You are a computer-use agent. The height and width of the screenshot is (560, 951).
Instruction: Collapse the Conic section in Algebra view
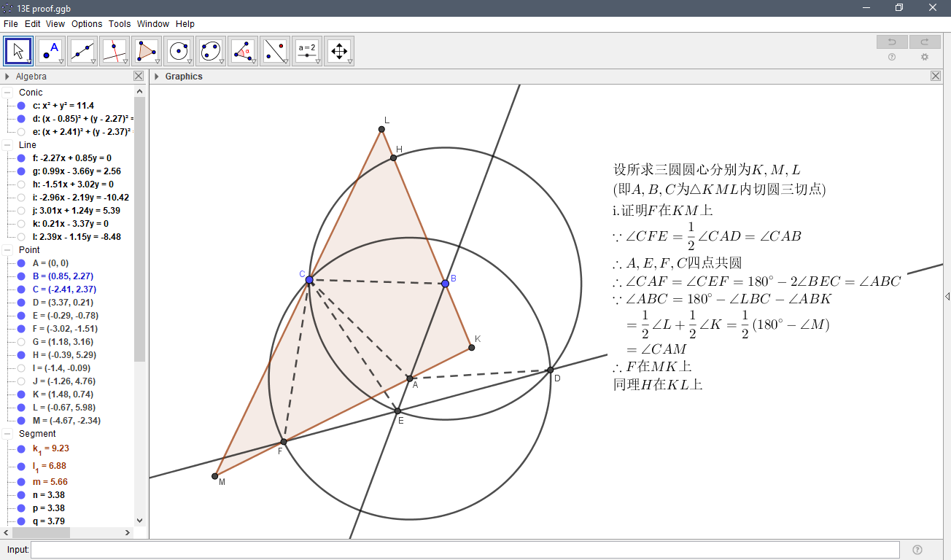pyautogui.click(x=7, y=92)
